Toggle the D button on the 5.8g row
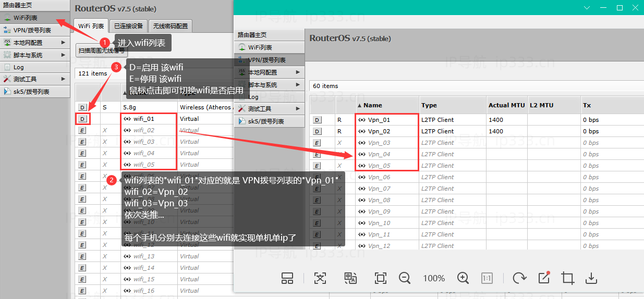This screenshot has width=644, height=299. pos(82,107)
